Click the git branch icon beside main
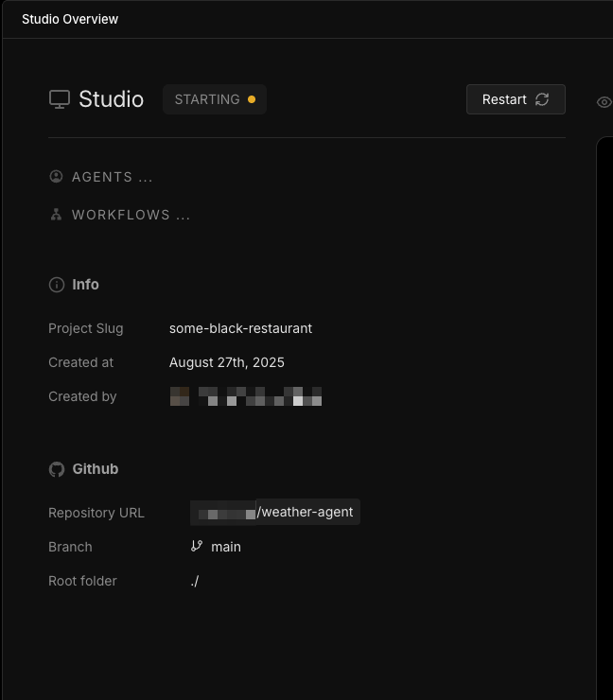Image resolution: width=613 pixels, height=700 pixels. 197,546
